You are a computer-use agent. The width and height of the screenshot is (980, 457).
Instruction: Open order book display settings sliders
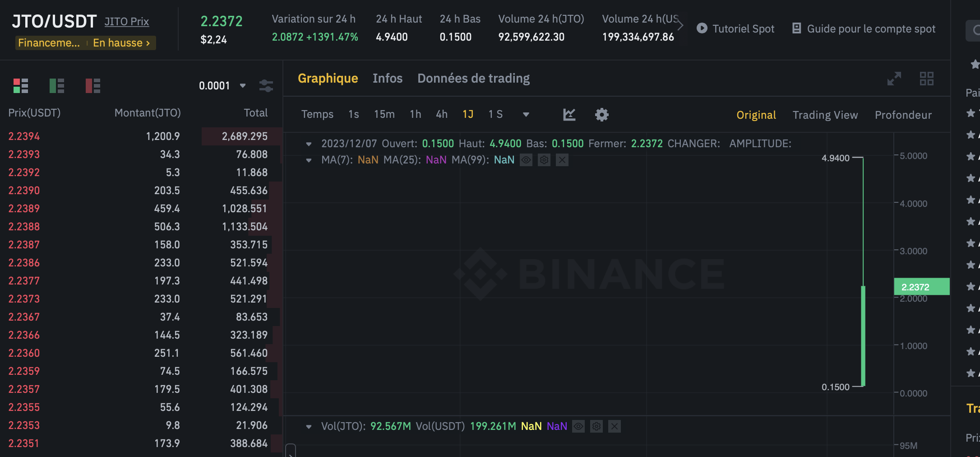click(x=266, y=85)
